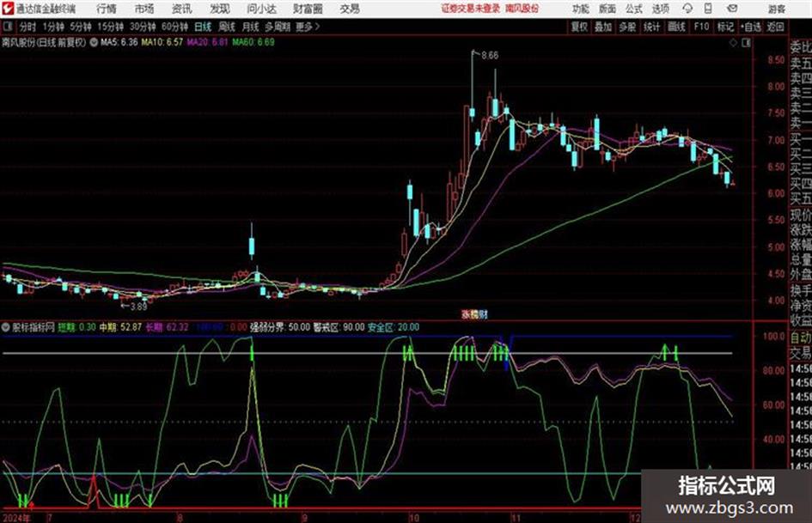812x523 pixels.
Task: Open the 选项 menu
Action: (x=660, y=9)
